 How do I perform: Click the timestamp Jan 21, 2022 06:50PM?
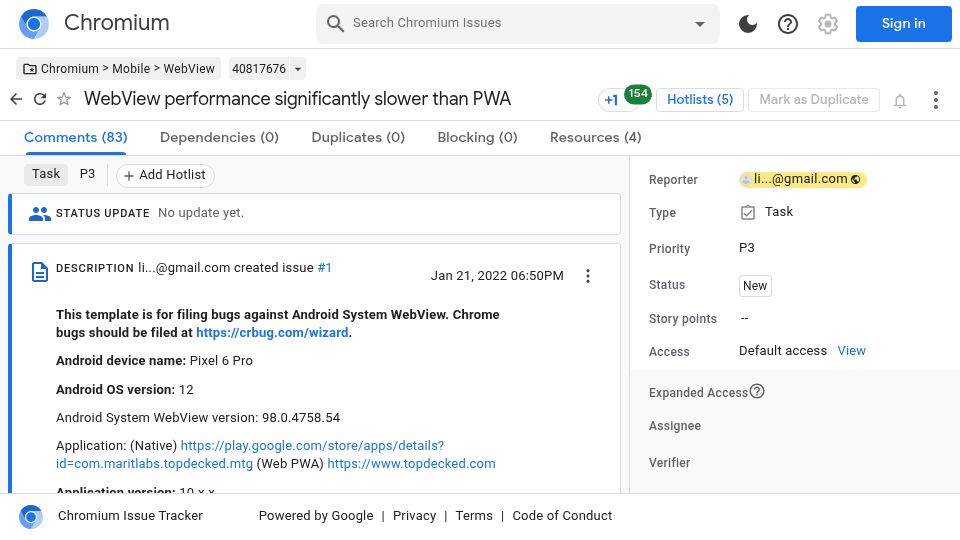(497, 276)
